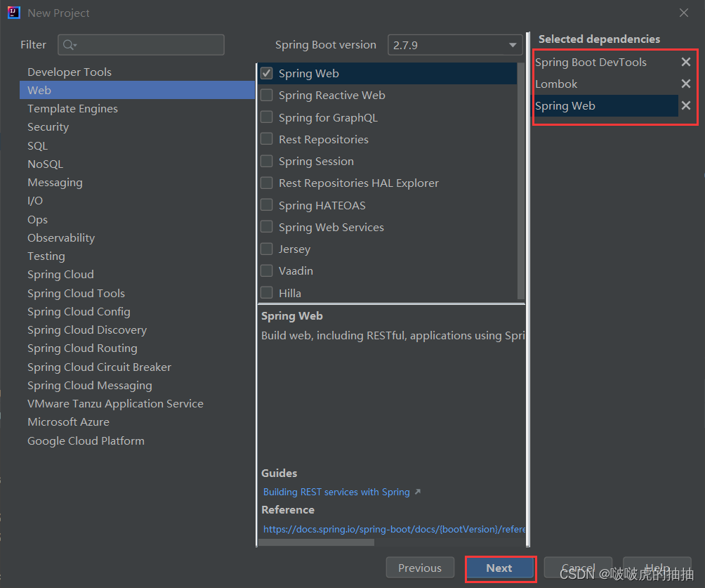Select the Spring Cloud category
705x588 pixels.
pyautogui.click(x=60, y=274)
